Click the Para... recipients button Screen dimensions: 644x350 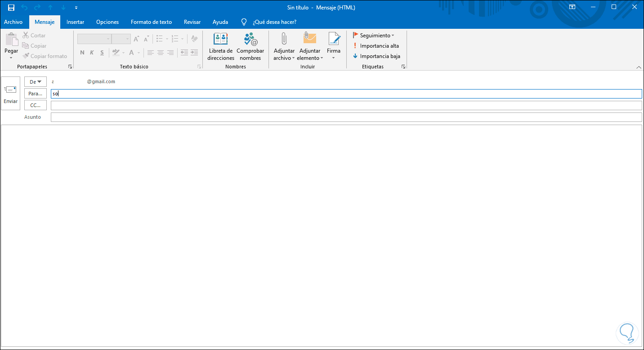(x=36, y=94)
